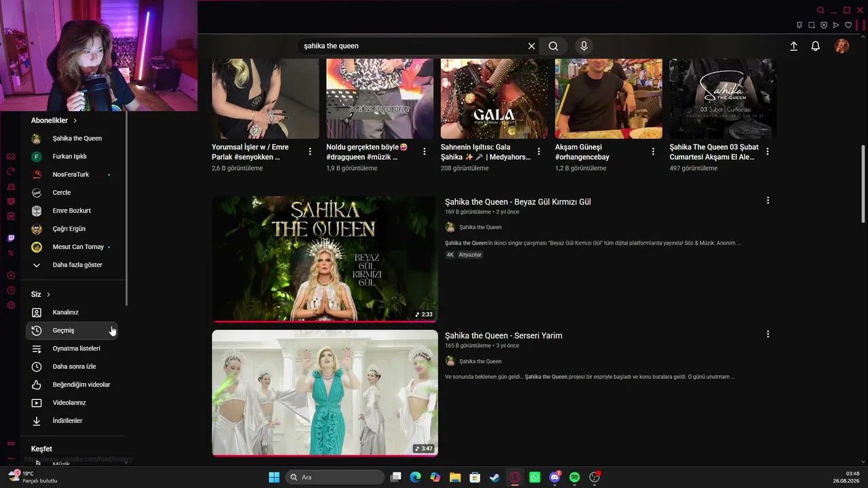Run the search with the magnifier button

click(553, 46)
